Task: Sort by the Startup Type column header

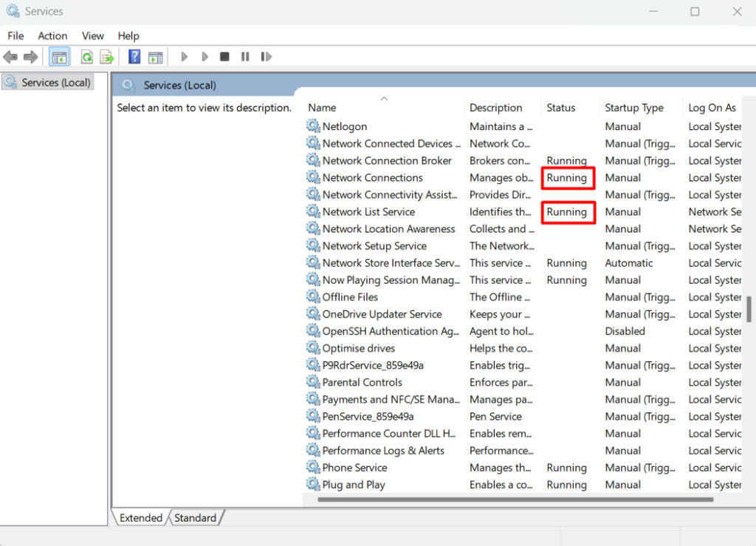Action: (x=635, y=107)
